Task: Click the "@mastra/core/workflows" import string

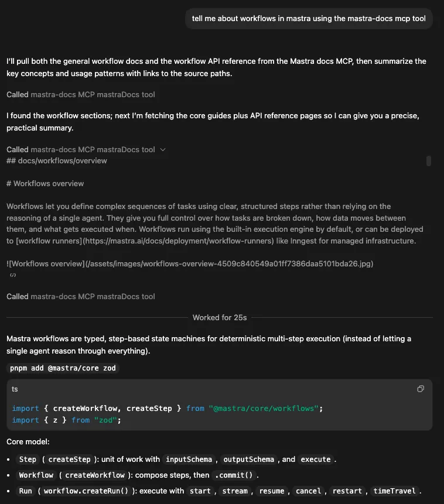Action: [x=264, y=408]
